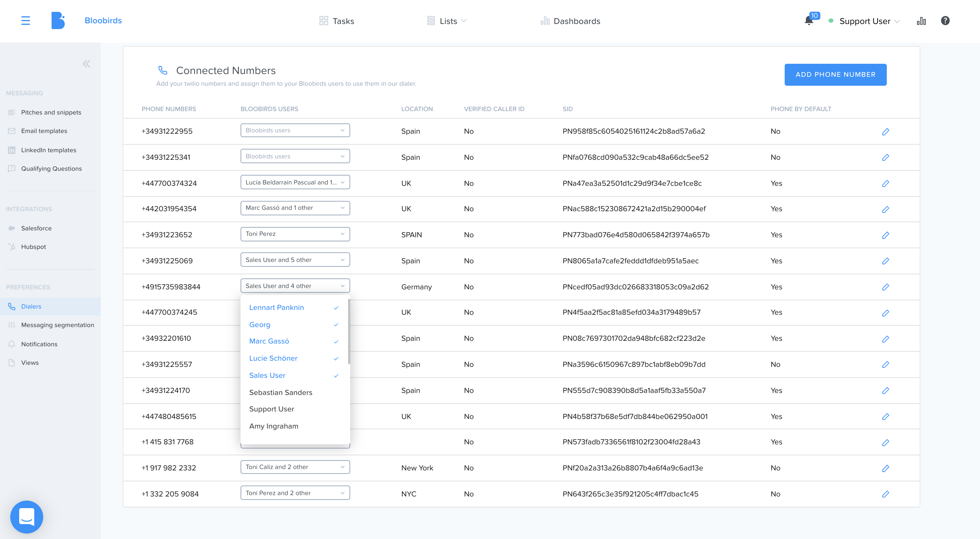Click the Phone By Default column header
The image size is (980, 539).
coord(800,109)
